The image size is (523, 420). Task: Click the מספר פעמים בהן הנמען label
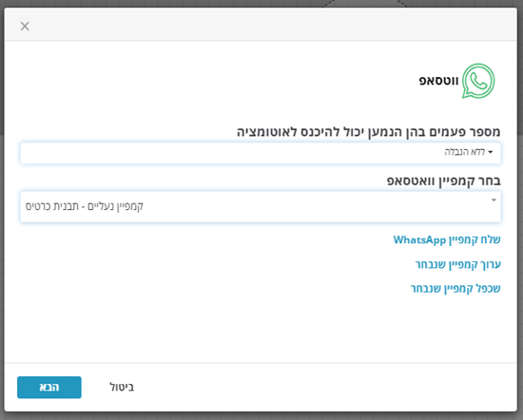[369, 132]
